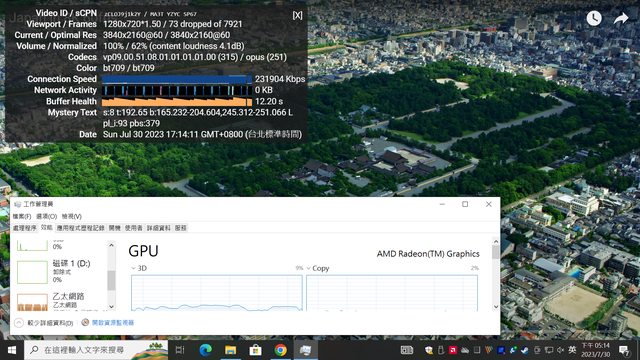Collapse details with 較少詳細資料 arrow button
This screenshot has height=360, width=640.
tap(19, 323)
